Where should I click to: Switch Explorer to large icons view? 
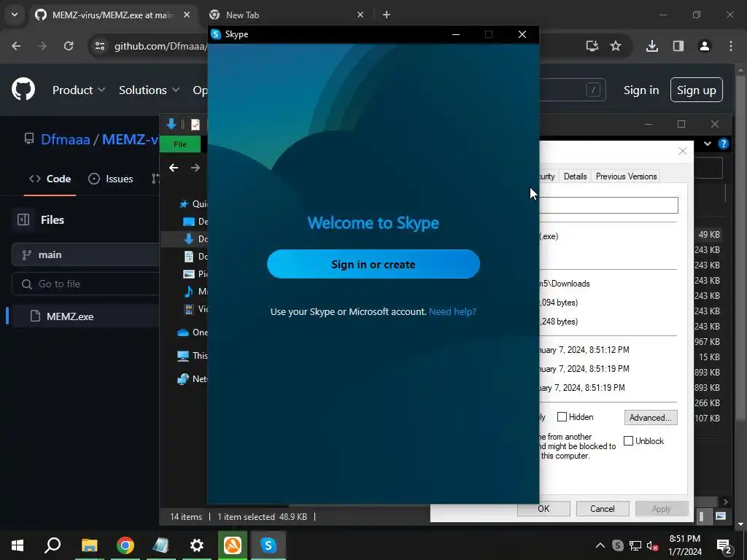pos(720,516)
